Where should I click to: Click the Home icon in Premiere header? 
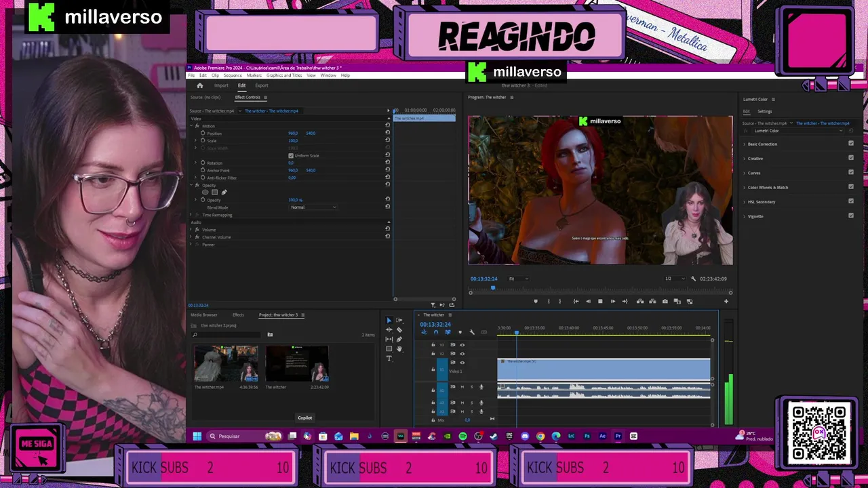(199, 85)
